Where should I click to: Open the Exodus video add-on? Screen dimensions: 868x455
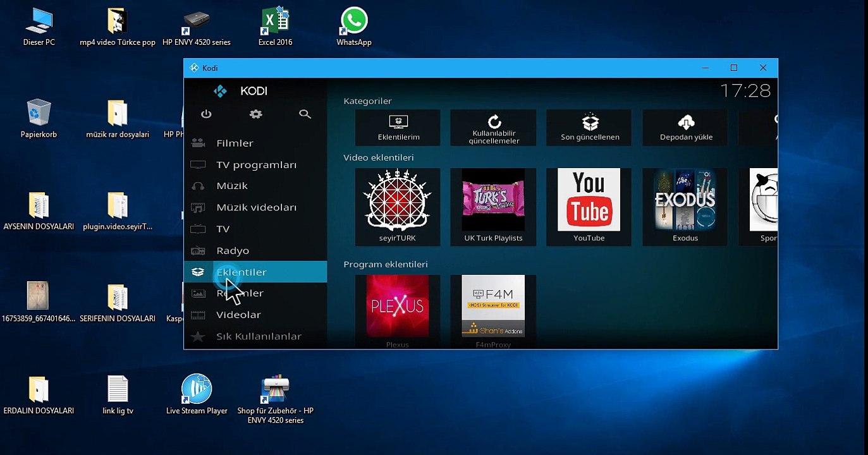[x=685, y=207]
